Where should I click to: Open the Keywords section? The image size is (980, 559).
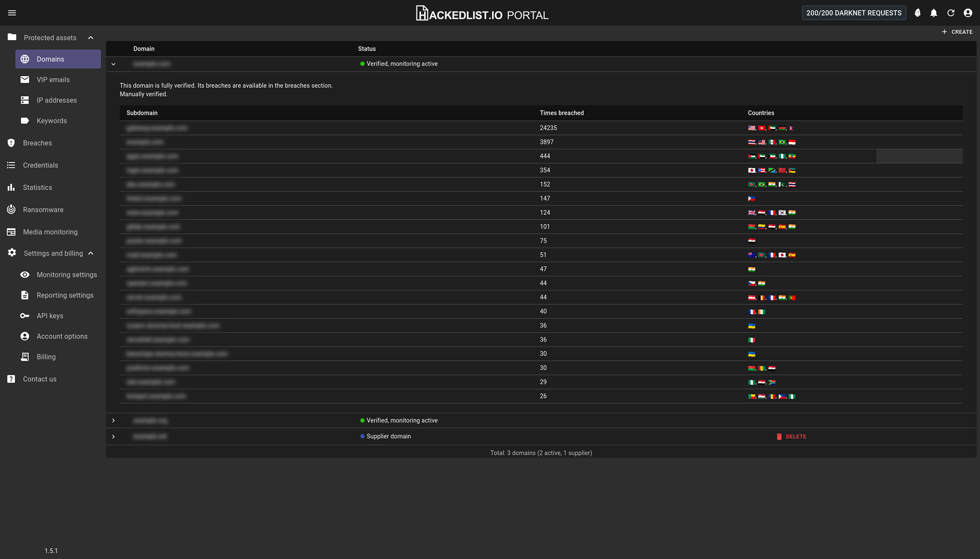point(51,120)
